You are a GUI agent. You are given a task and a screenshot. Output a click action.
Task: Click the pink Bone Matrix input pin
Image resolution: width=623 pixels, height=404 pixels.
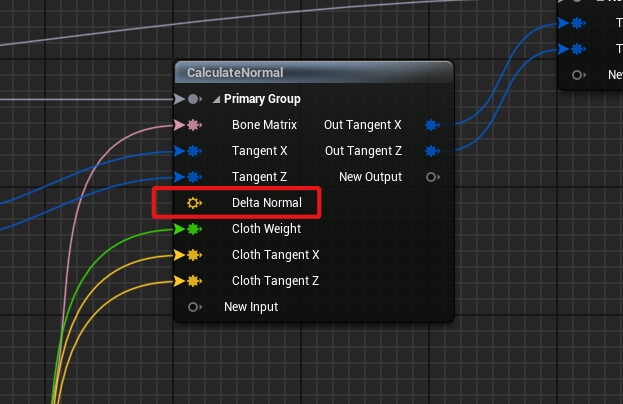[x=193, y=125]
